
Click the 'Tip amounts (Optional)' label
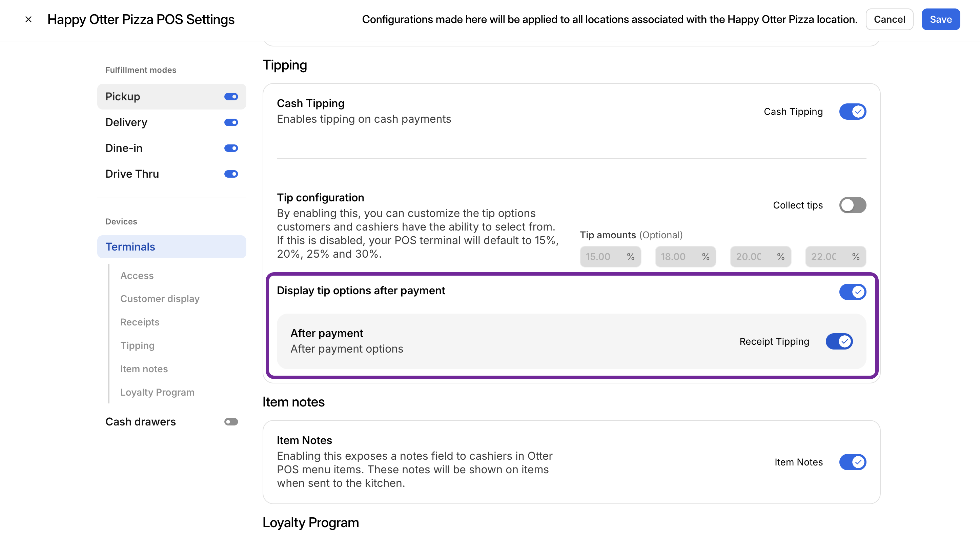(631, 235)
